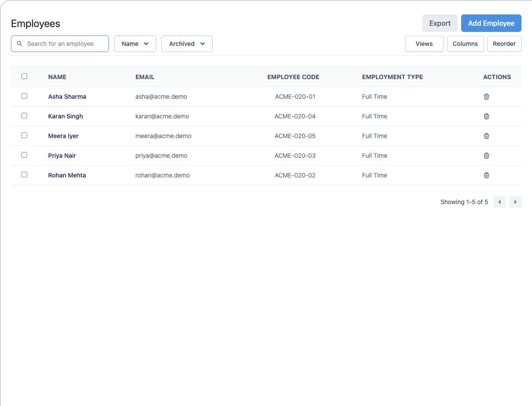Export the employee list
The width and height of the screenshot is (532, 406).
point(440,23)
